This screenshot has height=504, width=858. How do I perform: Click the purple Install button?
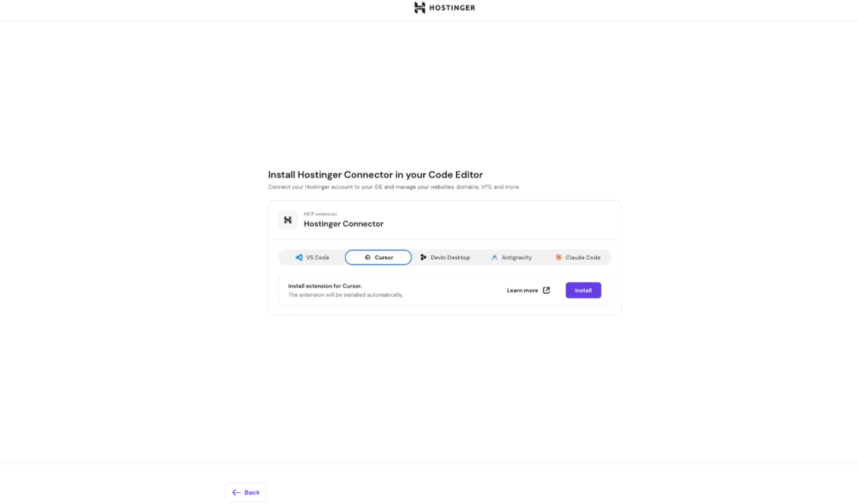584,290
